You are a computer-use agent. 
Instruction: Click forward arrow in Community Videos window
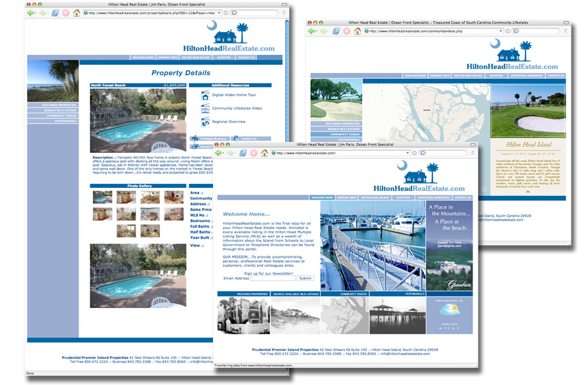pyautogui.click(x=324, y=31)
